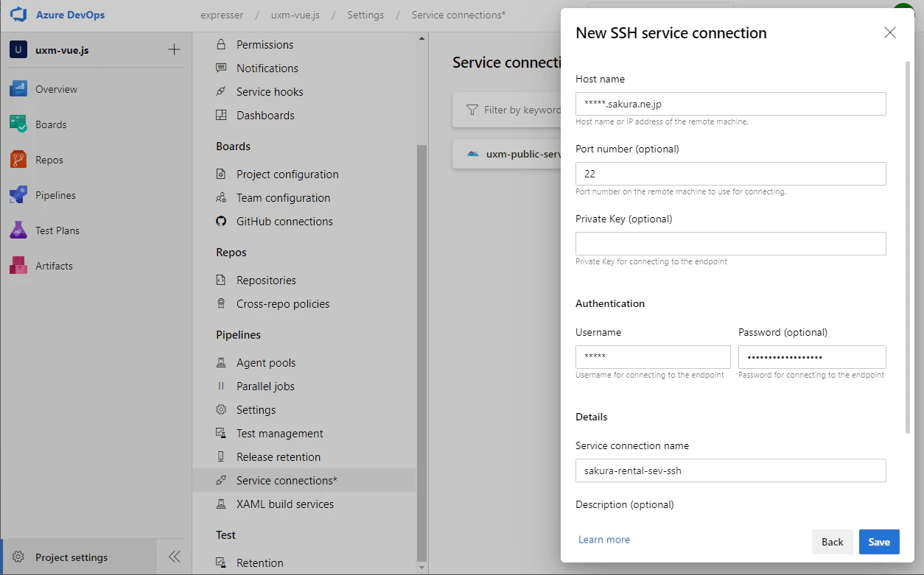The image size is (924, 575).
Task: Click the Repositories icon
Action: tap(221, 281)
